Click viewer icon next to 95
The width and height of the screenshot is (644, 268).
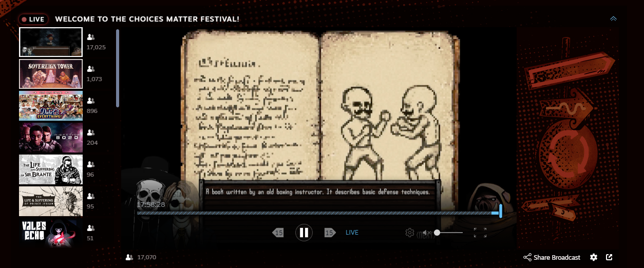[x=91, y=196]
